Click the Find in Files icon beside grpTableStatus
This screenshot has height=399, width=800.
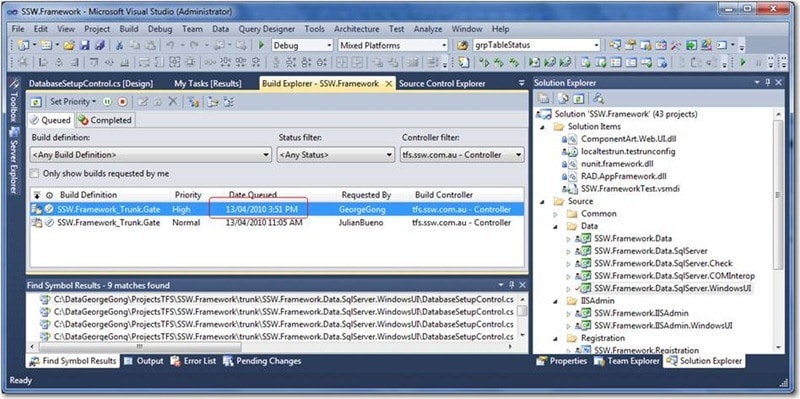click(463, 45)
